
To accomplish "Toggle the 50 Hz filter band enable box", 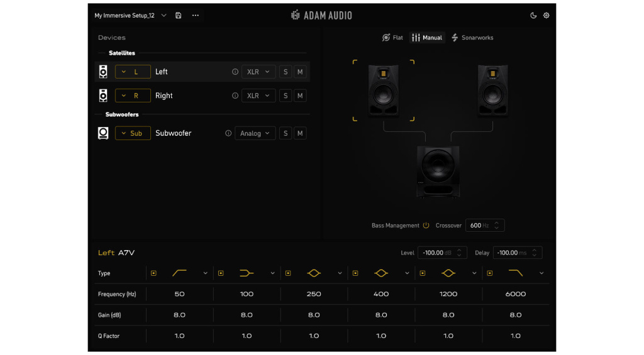I will [153, 273].
